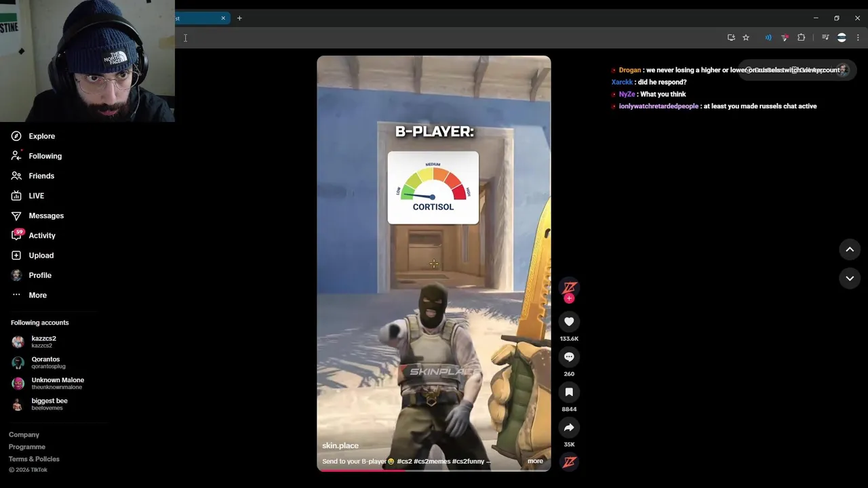This screenshot has height=488, width=868.
Task: Click the TikTok video to pause
Action: coord(434,263)
